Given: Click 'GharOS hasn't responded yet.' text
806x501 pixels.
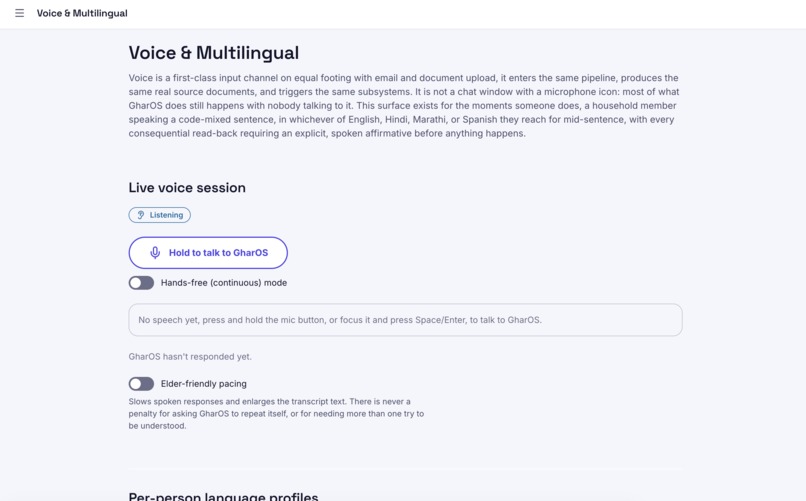Looking at the screenshot, I should 190,357.
